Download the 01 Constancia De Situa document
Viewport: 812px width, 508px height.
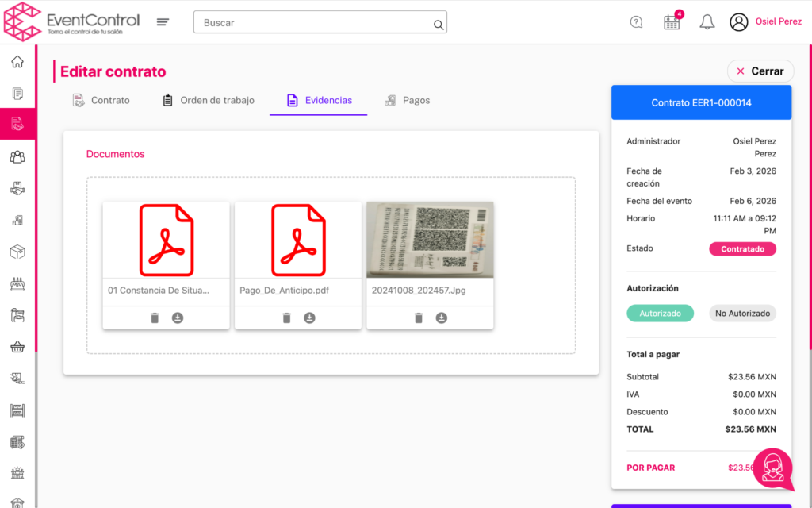pos(178,317)
